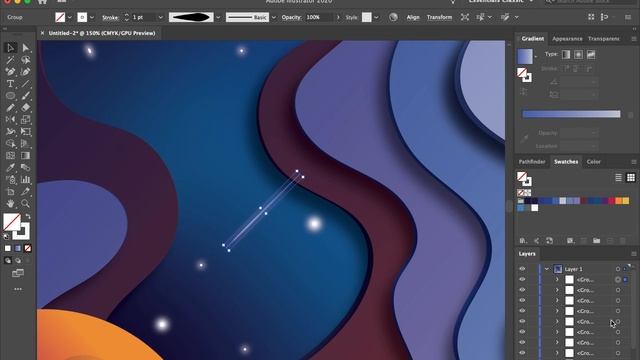
Task: Select the Scale tool
Action: pyautogui.click(x=25, y=120)
